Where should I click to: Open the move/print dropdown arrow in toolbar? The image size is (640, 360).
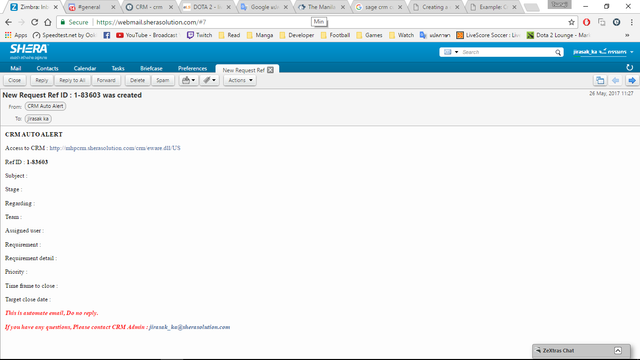pyautogui.click(x=193, y=80)
